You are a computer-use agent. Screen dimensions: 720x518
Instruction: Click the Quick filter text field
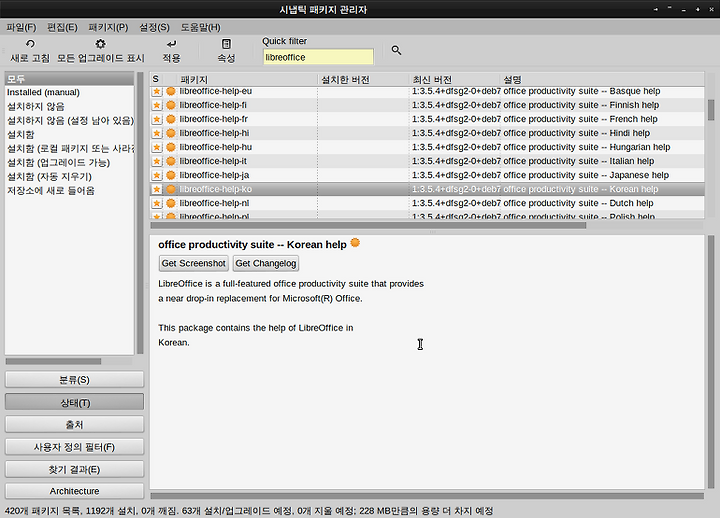click(318, 57)
